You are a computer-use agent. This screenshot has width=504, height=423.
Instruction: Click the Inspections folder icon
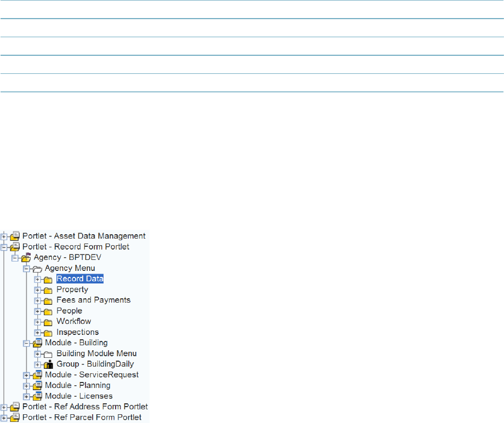click(48, 333)
